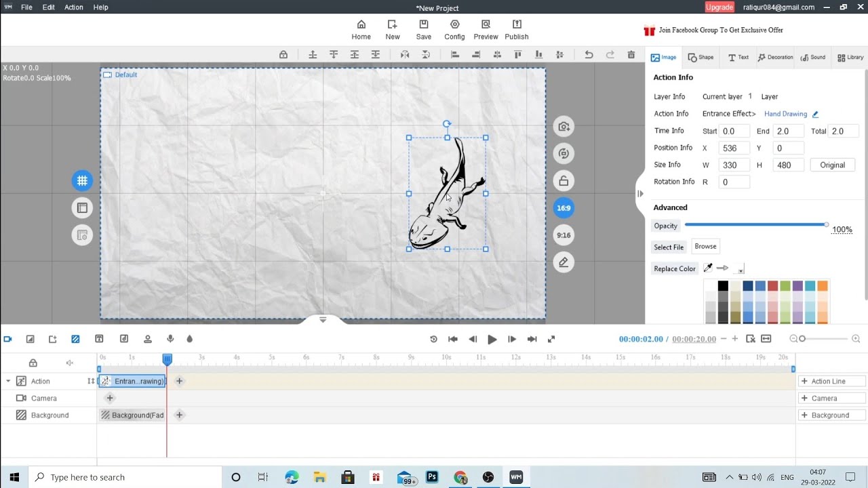Open the Config settings

click(454, 30)
